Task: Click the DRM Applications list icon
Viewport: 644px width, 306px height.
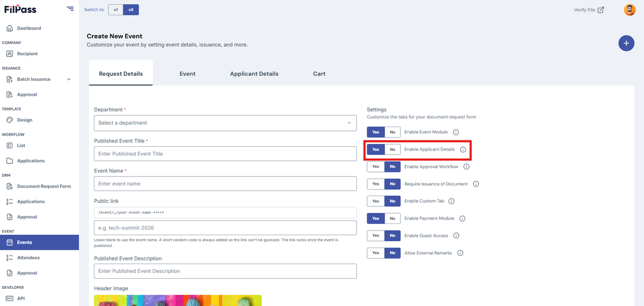Action: (10, 201)
